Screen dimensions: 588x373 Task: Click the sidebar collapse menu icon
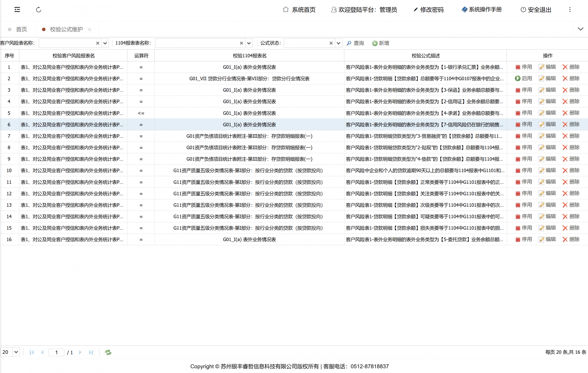tap(17, 9)
